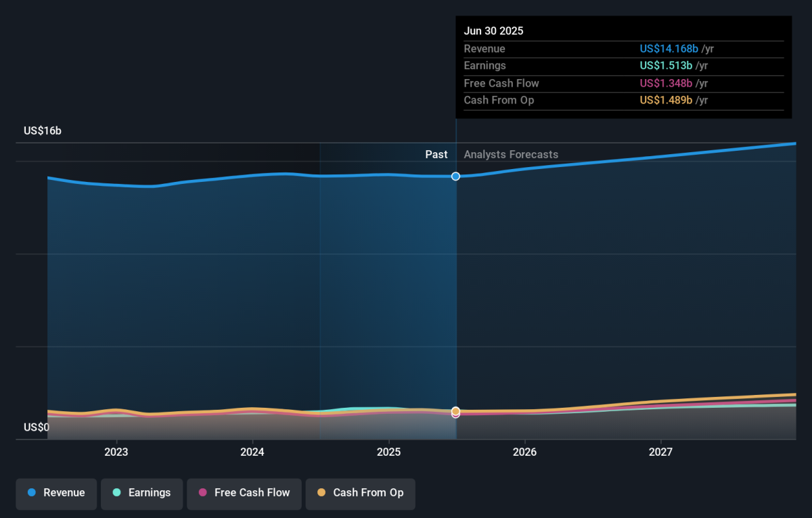
Task: Click the orange Cash From Op legend dot
Action: click(321, 493)
